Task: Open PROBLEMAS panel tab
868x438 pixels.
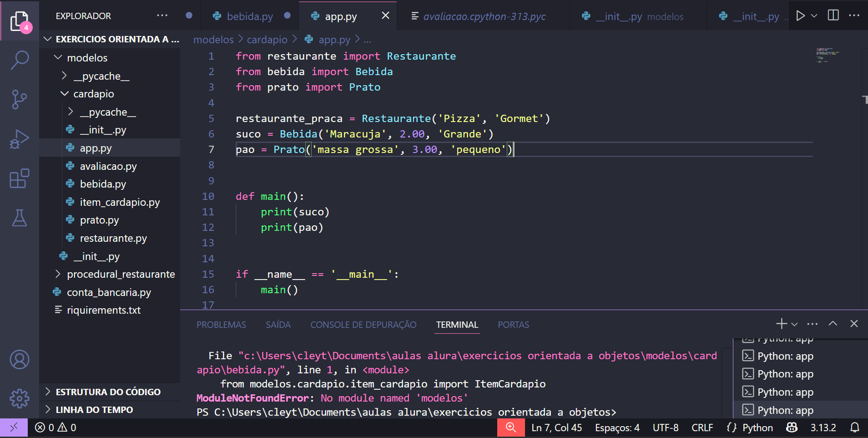Action: coord(221,325)
